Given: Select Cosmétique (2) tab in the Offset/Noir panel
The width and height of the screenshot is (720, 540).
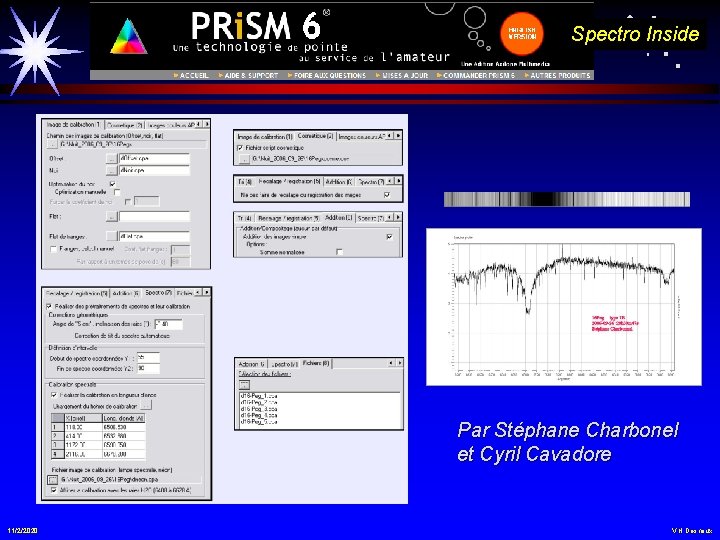Looking at the screenshot, I should pyautogui.click(x=125, y=125).
